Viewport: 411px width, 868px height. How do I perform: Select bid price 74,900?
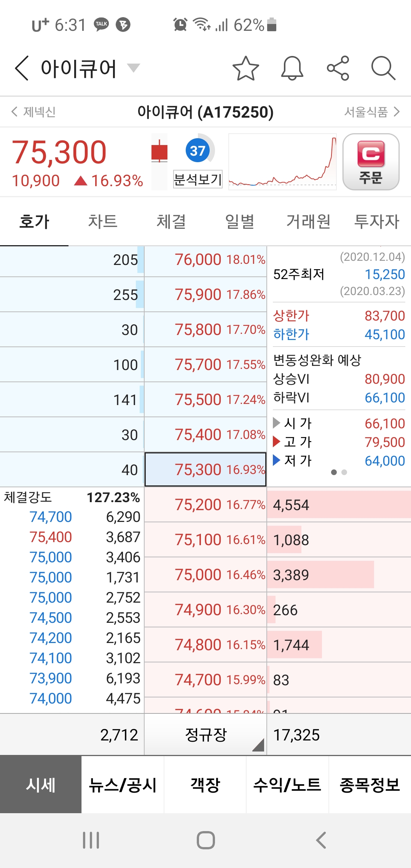tap(205, 610)
